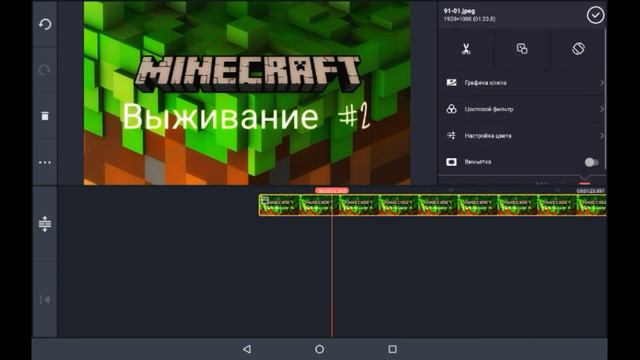Jump the playhead to the timeline start

click(45, 300)
